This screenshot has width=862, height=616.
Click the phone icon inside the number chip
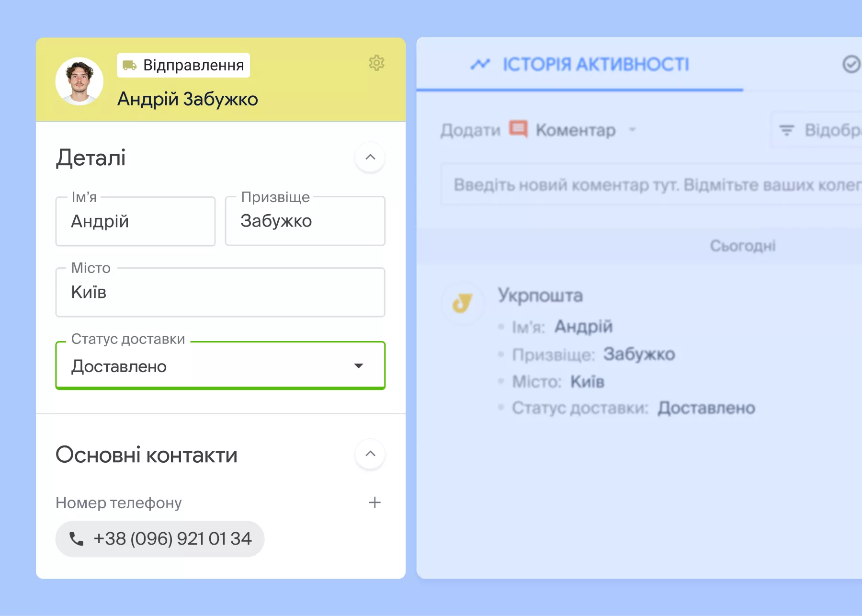pos(77,538)
